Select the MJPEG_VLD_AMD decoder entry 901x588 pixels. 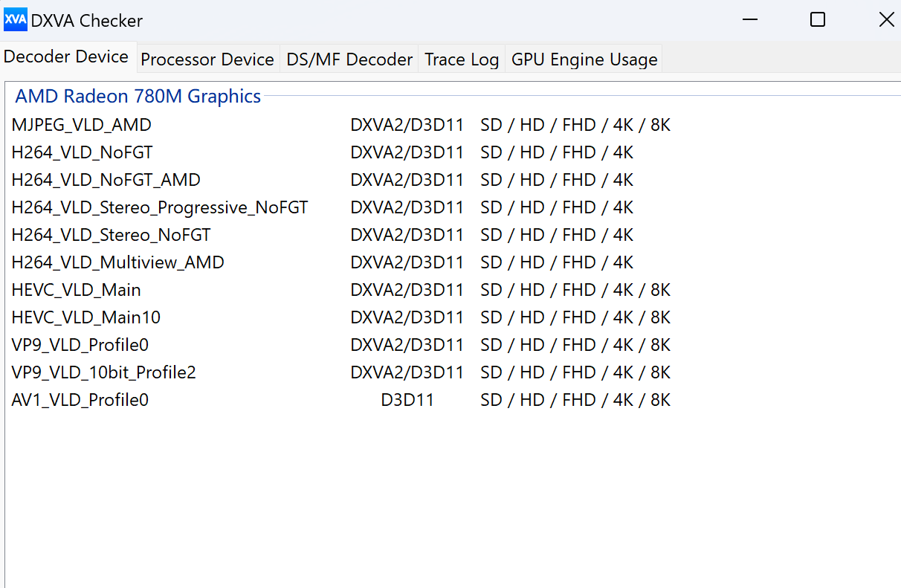82,125
